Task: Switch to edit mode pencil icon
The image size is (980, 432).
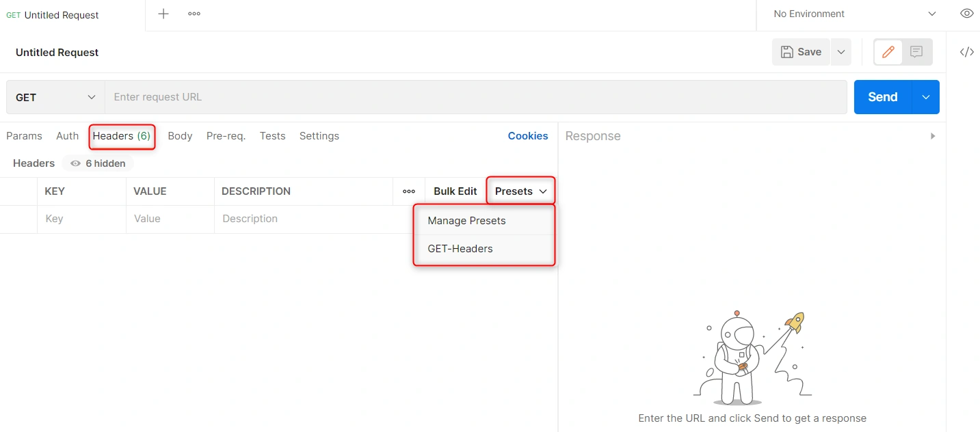Action: 888,52
